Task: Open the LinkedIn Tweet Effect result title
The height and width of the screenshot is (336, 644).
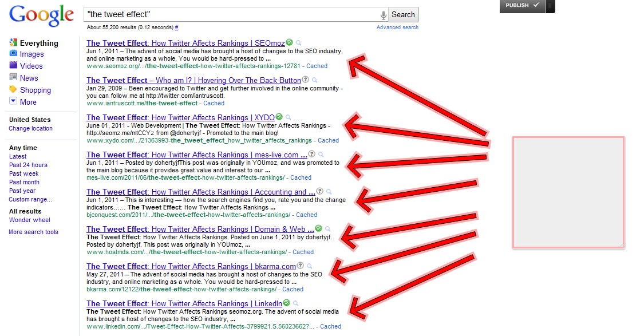Action: (184, 303)
